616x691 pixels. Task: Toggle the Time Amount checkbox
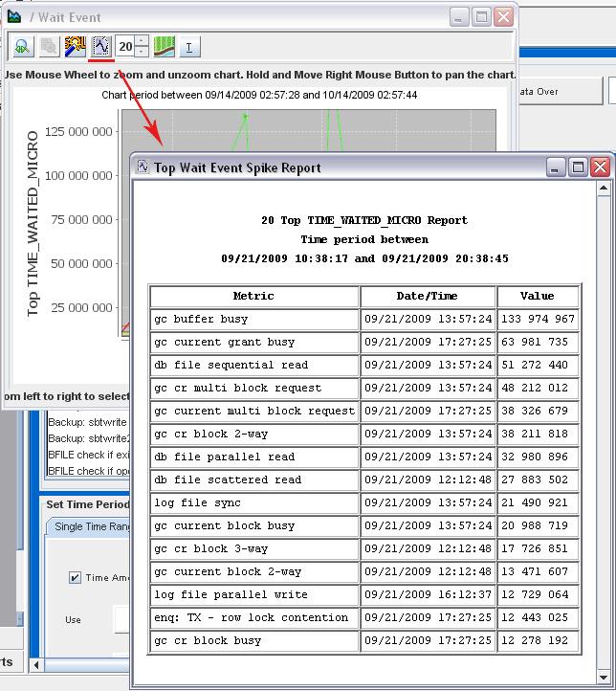tap(75, 577)
